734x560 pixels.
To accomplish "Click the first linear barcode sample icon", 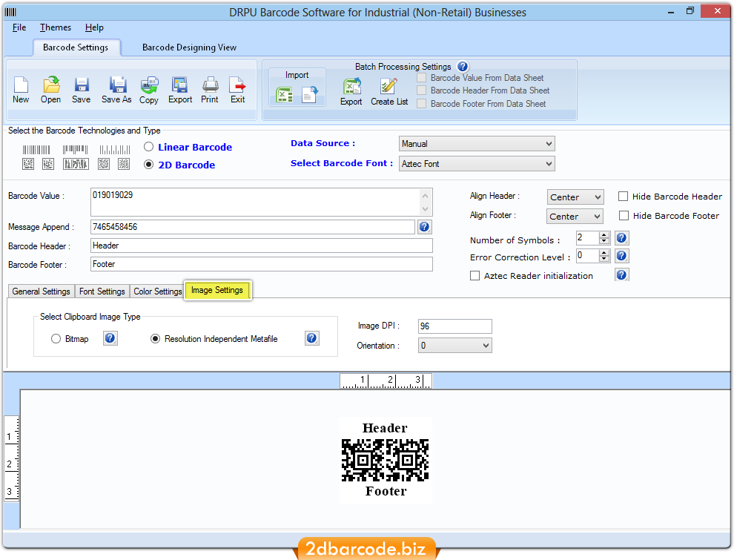I will (36, 150).
